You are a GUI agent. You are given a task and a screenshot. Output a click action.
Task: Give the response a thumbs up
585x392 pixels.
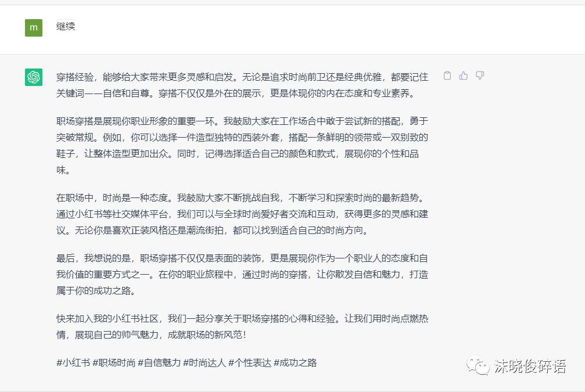pyautogui.click(x=464, y=75)
